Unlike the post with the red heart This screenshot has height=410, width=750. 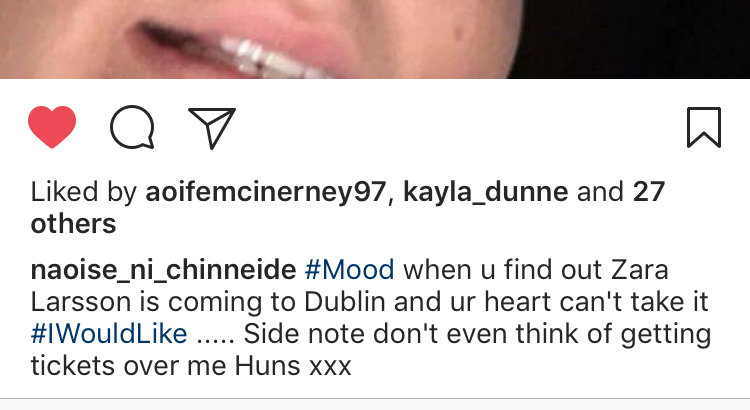[x=52, y=127]
